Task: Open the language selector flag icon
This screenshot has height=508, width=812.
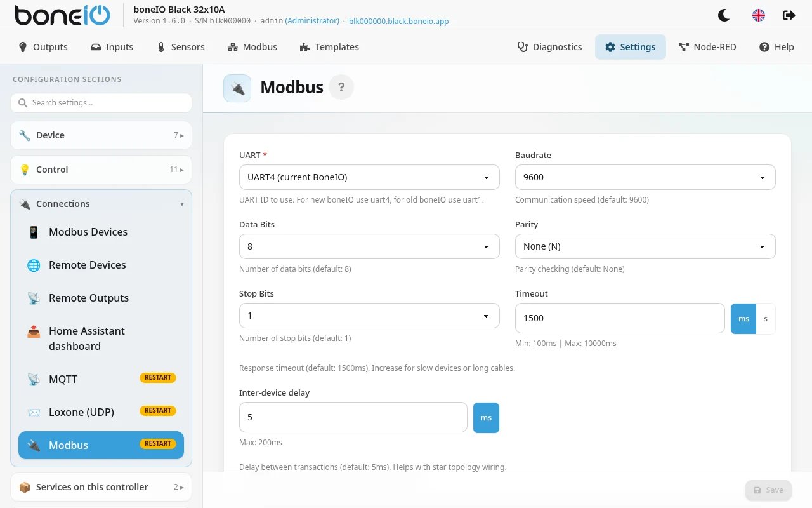Action: pos(758,15)
